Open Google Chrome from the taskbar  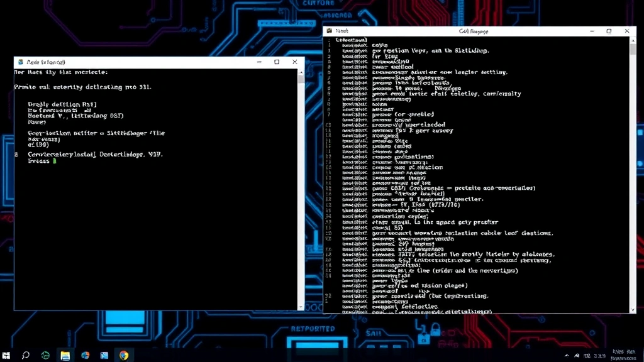(124, 355)
